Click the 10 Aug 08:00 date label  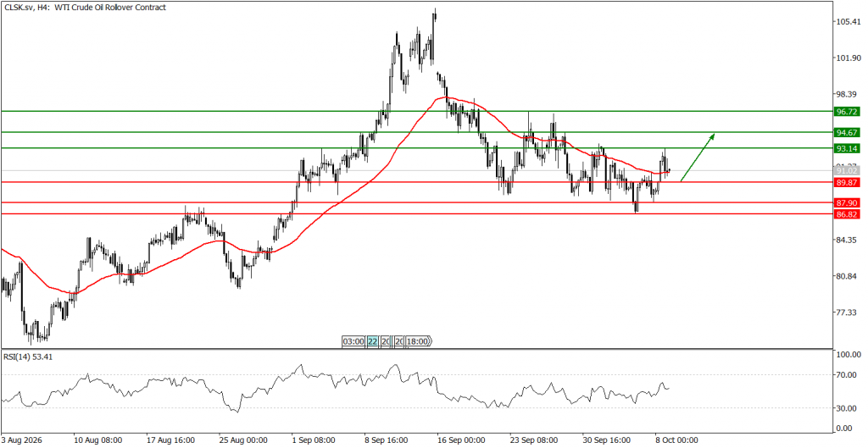click(98, 440)
